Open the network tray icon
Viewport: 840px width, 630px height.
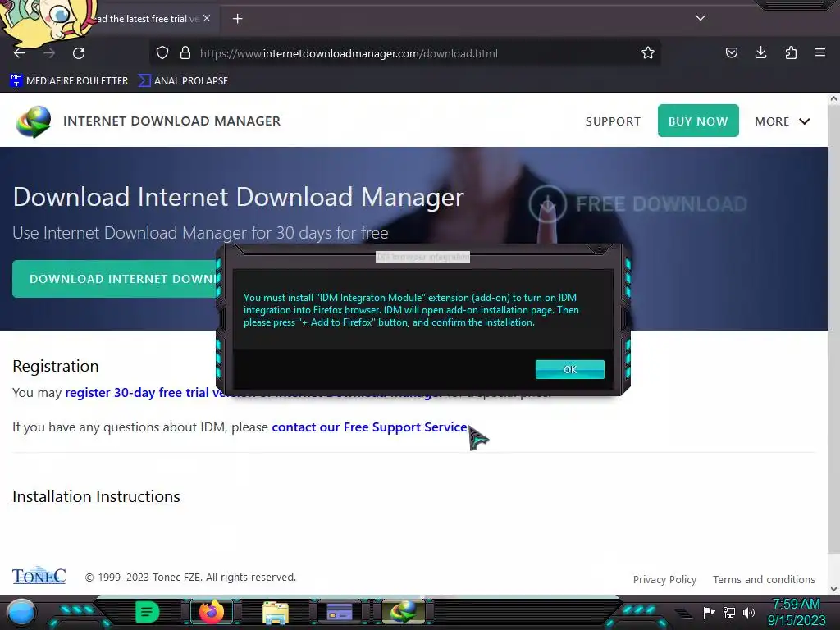(x=729, y=612)
